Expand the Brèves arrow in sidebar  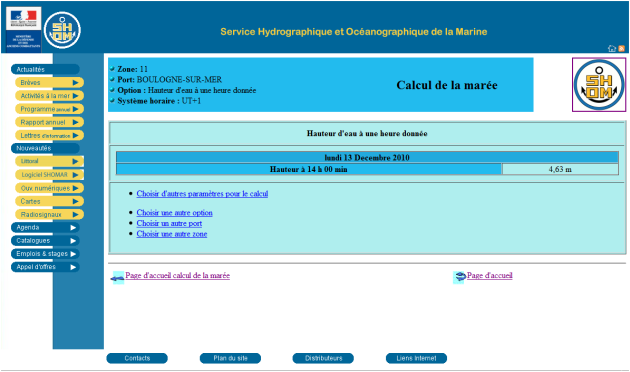[76, 83]
